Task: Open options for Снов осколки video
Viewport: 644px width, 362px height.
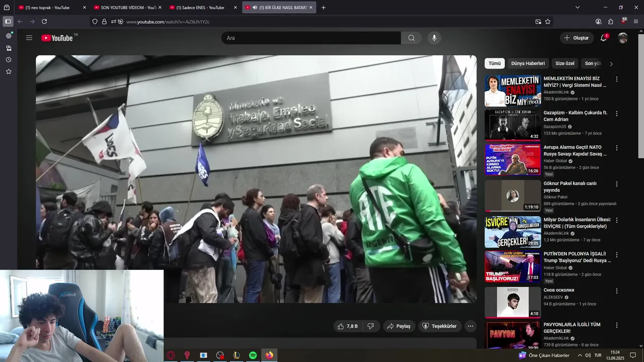Action: pyautogui.click(x=617, y=291)
